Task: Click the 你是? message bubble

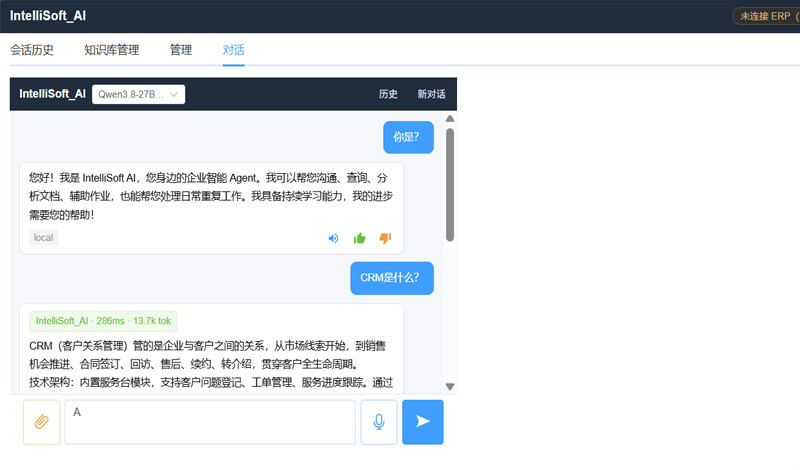Action: tap(408, 137)
